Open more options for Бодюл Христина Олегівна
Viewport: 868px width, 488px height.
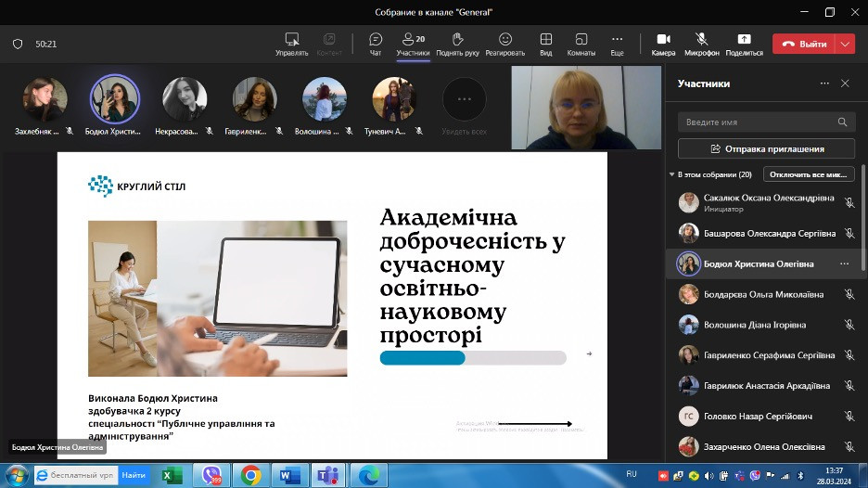(x=844, y=264)
